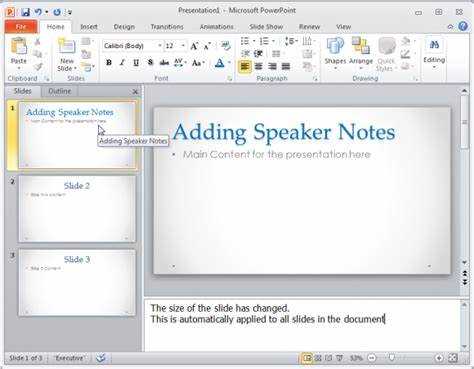474x369 pixels.
Task: Decrease font size with small A
Action: point(207,46)
